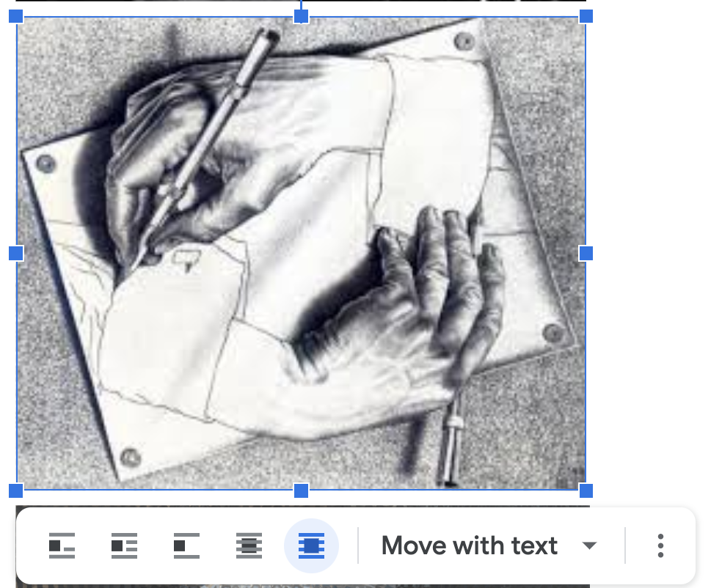Screen dimensions: 722x588
Task: Open the three-dot image options menu
Action: [660, 546]
